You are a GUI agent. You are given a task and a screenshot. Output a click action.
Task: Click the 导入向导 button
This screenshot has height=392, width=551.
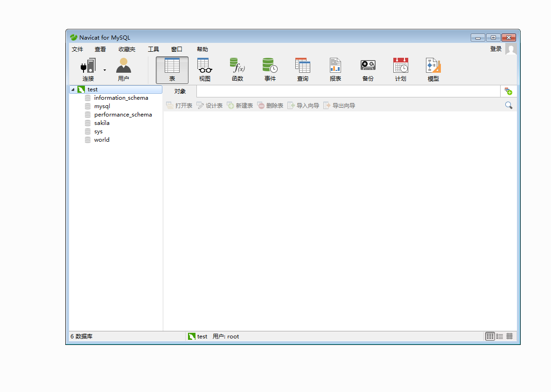[303, 105]
